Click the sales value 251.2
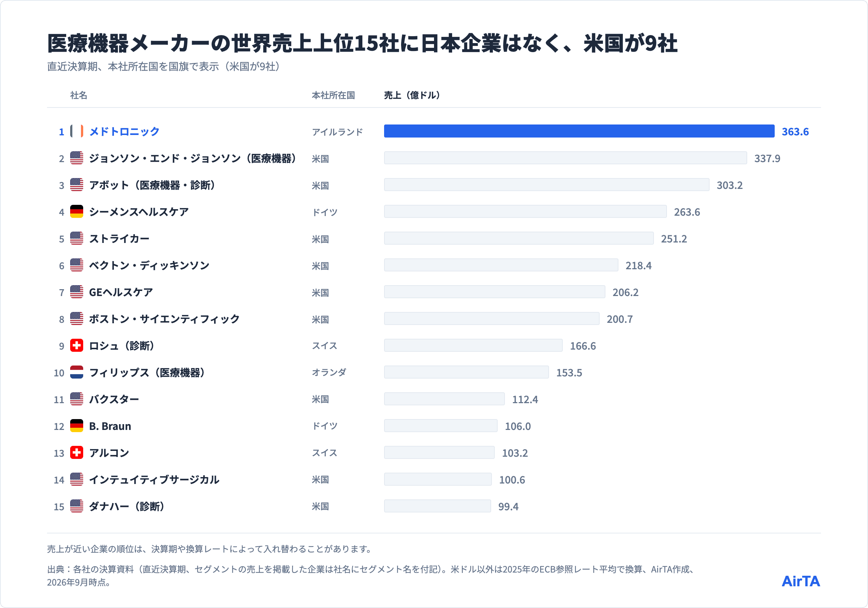This screenshot has height=608, width=868. pyautogui.click(x=674, y=239)
